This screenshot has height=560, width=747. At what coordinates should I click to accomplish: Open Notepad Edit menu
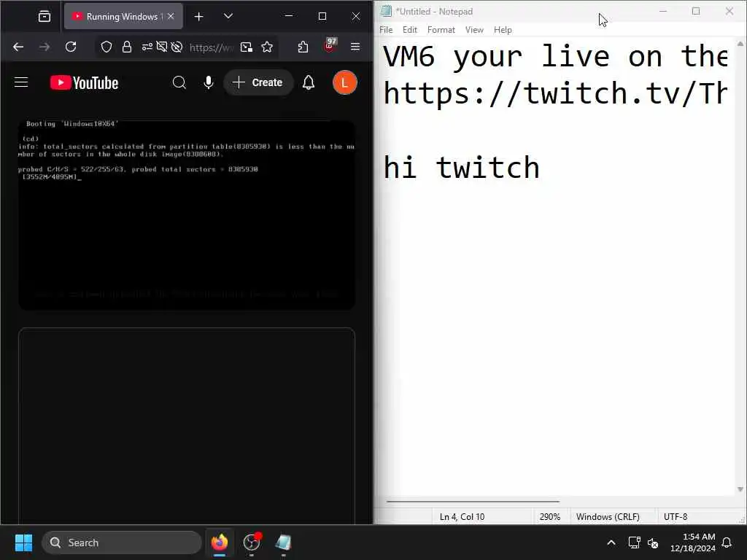coord(410,29)
